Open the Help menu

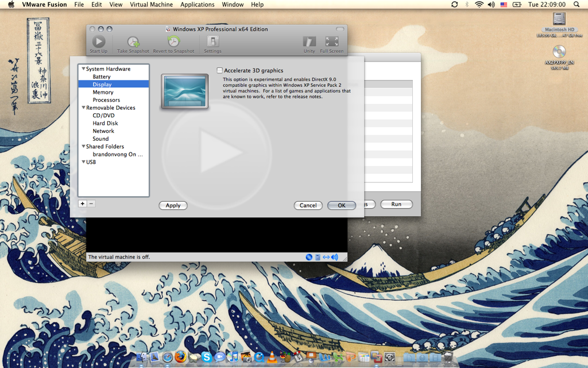[x=257, y=5]
